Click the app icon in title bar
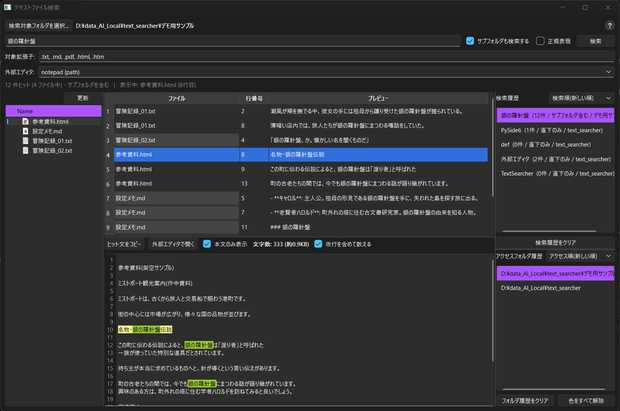 (8, 8)
